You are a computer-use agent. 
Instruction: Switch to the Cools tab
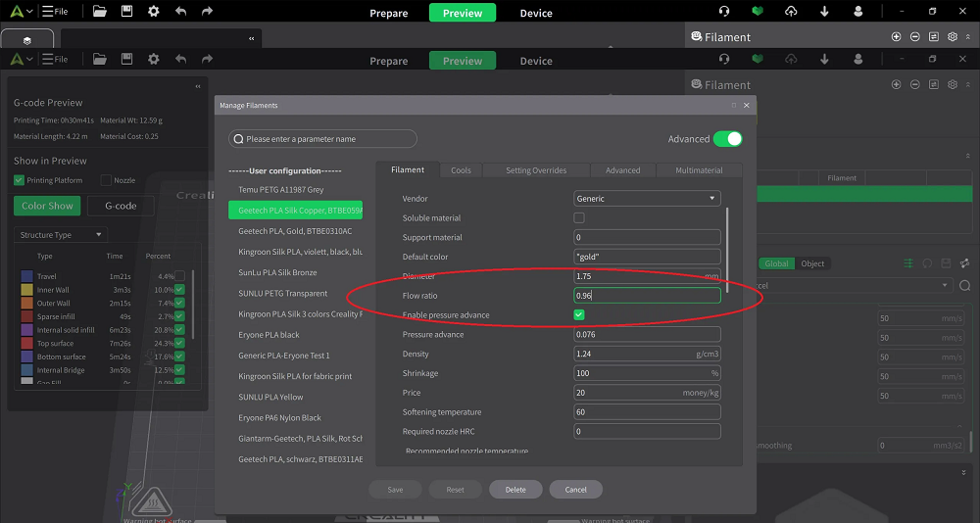461,170
